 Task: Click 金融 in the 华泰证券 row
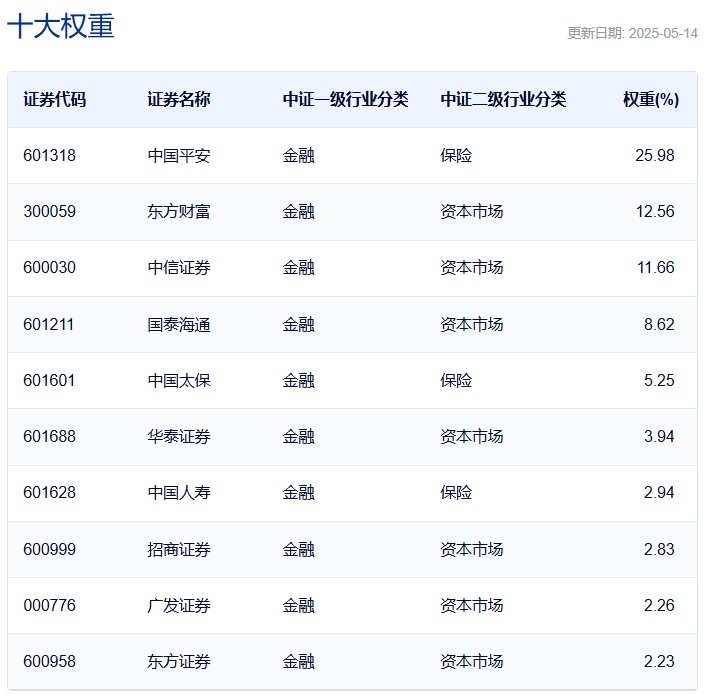point(298,437)
